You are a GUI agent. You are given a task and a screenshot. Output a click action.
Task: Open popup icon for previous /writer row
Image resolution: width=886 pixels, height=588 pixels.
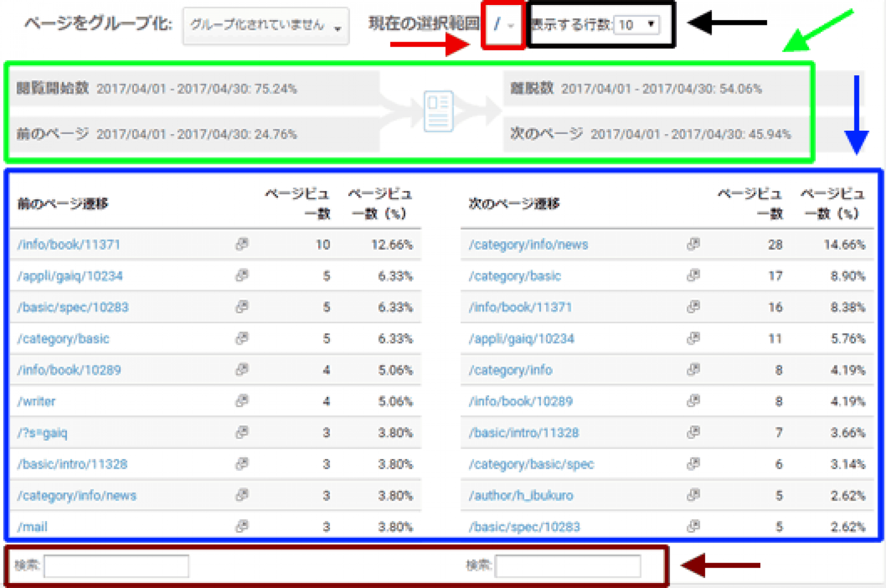coord(242,401)
